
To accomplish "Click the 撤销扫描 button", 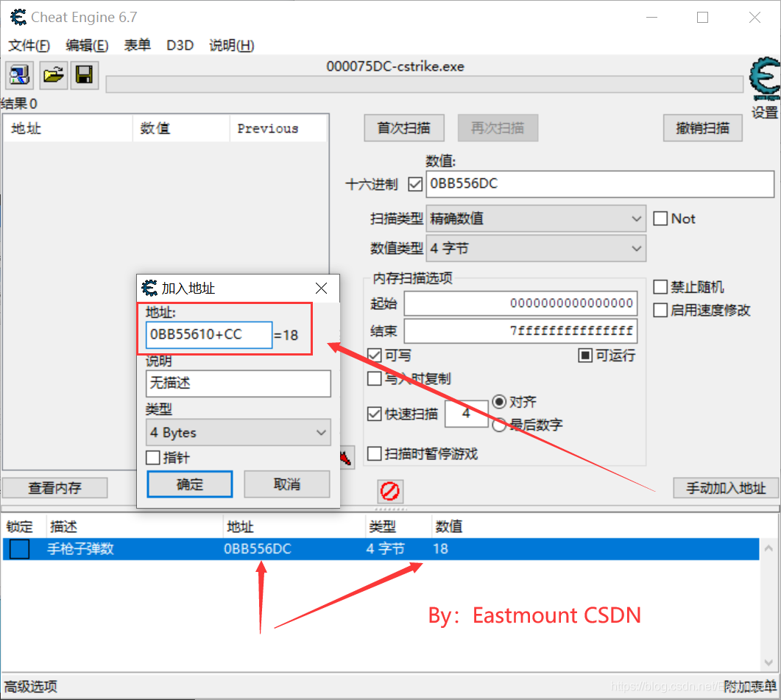I will 702,128.
